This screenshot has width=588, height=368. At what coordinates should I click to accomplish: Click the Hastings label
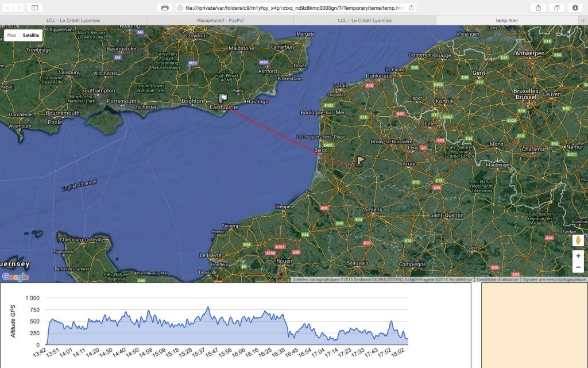coord(257,101)
